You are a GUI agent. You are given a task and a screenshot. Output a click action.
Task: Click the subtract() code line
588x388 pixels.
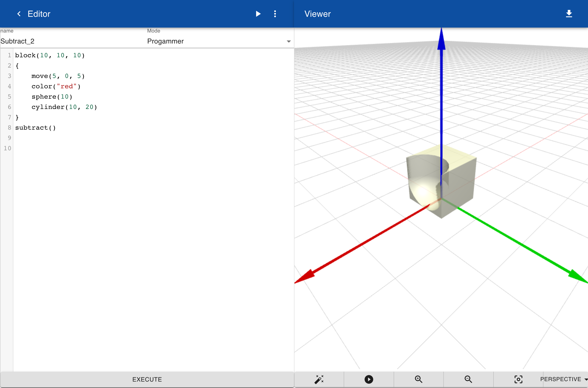tap(35, 128)
